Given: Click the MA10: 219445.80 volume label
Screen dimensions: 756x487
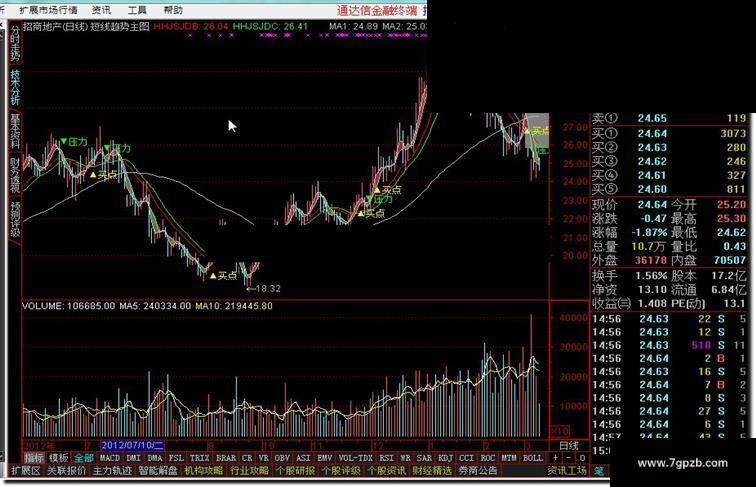Looking at the screenshot, I should click(234, 306).
